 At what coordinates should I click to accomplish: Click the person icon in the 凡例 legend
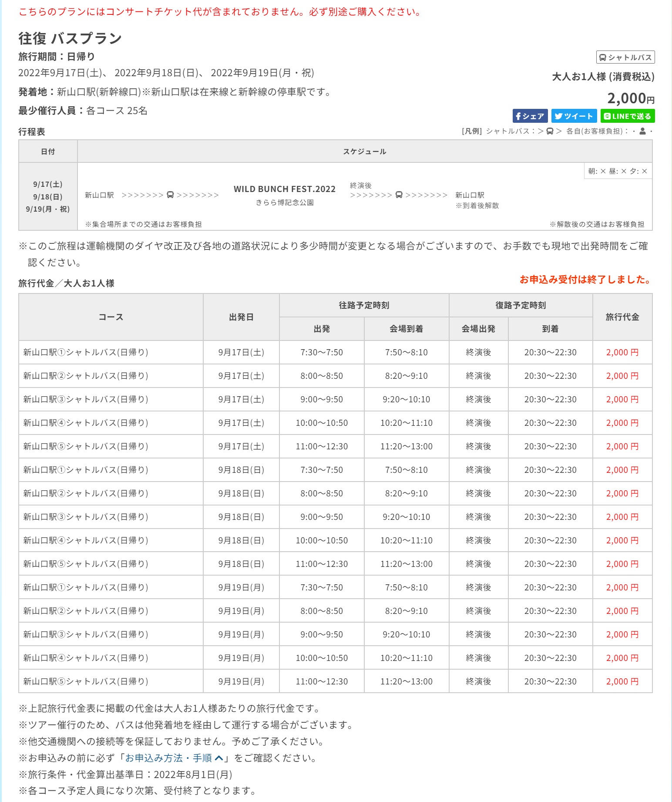tap(642, 131)
